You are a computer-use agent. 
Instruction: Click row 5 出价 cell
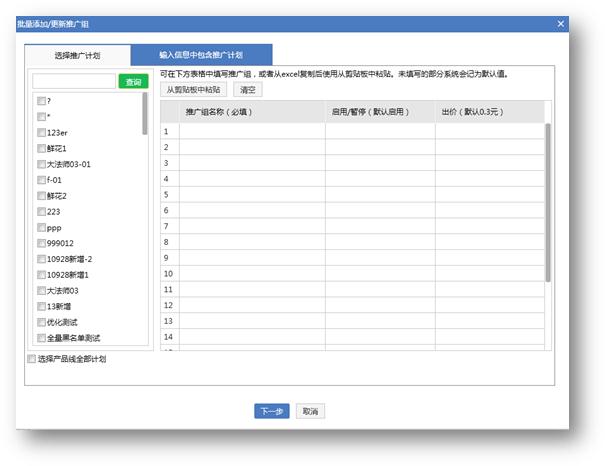pos(489,194)
